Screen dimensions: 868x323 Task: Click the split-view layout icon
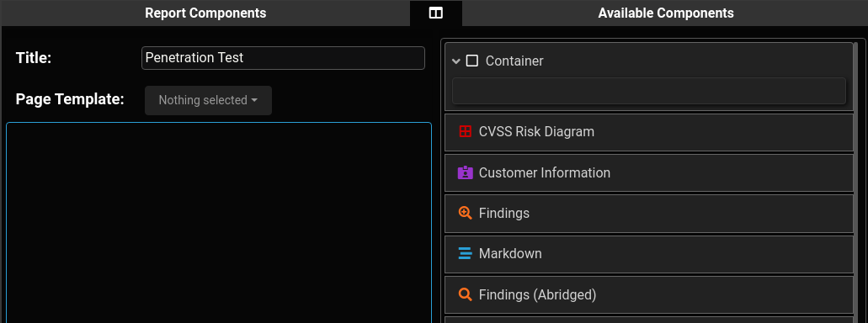pyautogui.click(x=435, y=13)
